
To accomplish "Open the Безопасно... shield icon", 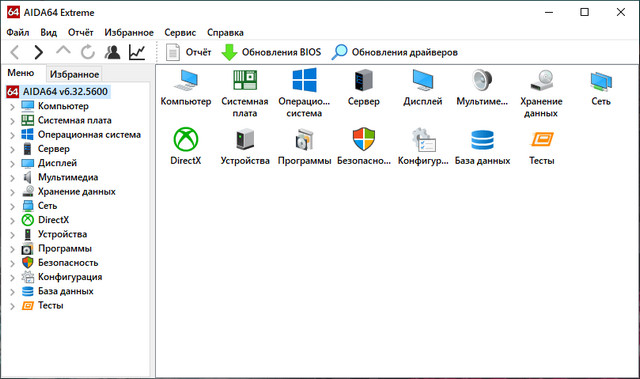I will pyautogui.click(x=364, y=139).
